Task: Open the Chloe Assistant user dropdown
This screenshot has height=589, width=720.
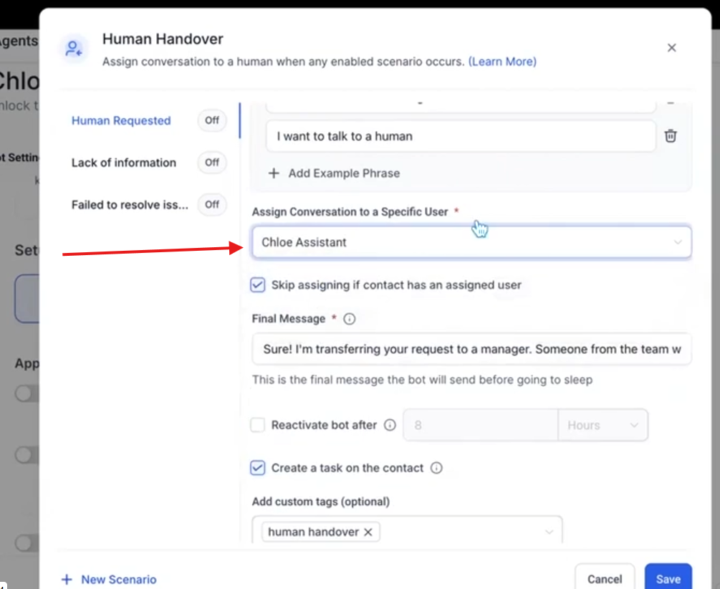Action: [x=471, y=242]
